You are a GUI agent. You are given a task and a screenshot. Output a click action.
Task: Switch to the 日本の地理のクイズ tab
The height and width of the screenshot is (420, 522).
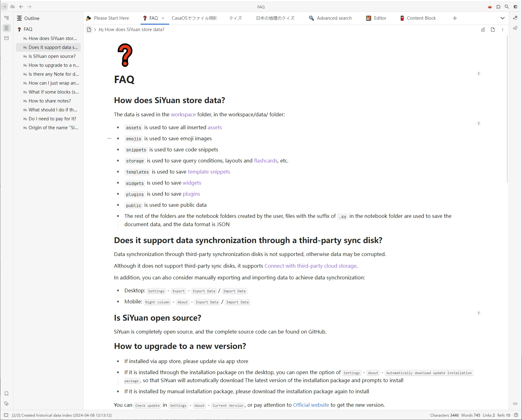click(x=275, y=18)
